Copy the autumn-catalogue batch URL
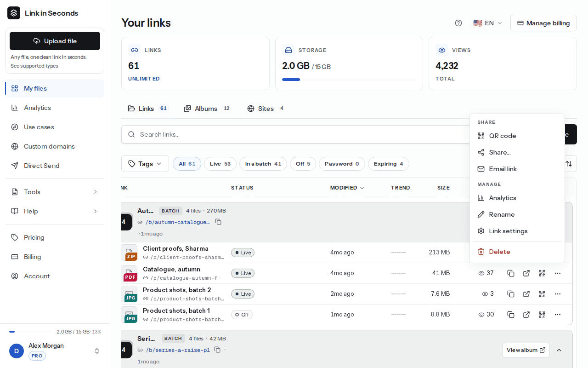 (218, 222)
